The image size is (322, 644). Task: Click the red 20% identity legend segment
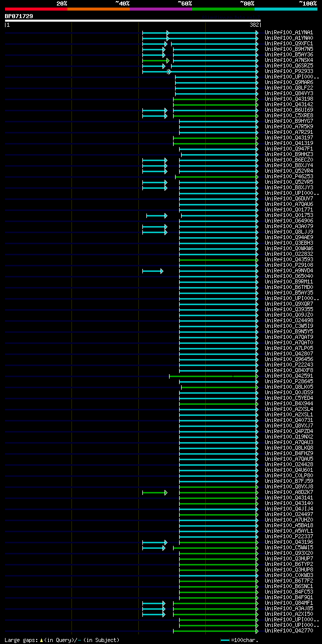tap(36, 9)
